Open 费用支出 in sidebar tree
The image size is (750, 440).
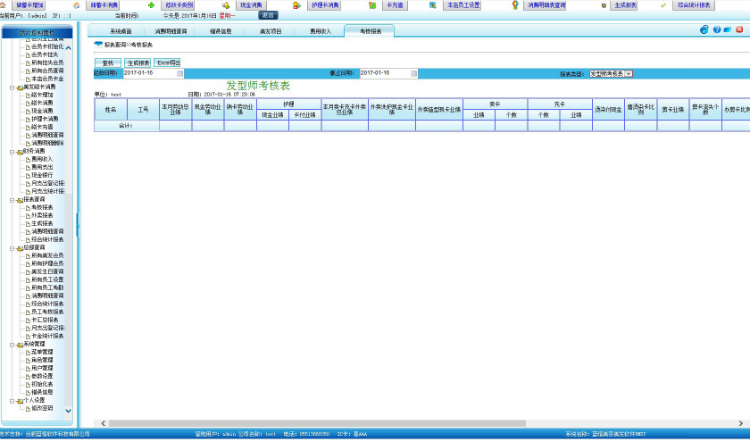tap(42, 167)
